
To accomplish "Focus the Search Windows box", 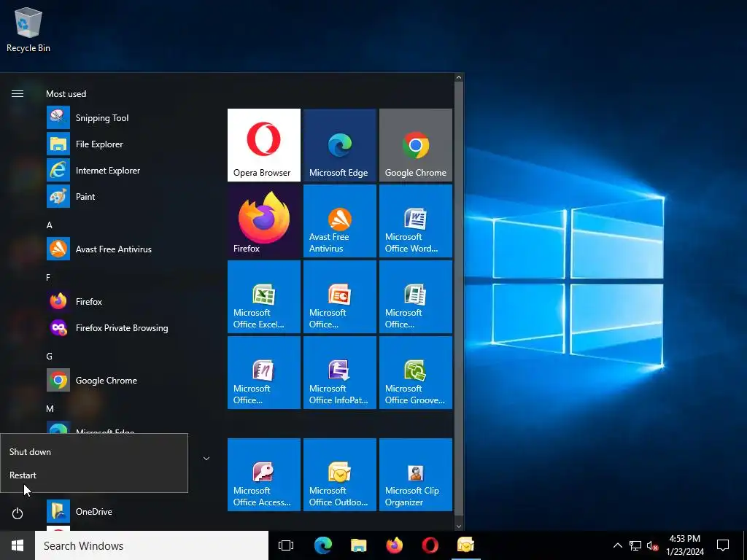I will (x=152, y=545).
